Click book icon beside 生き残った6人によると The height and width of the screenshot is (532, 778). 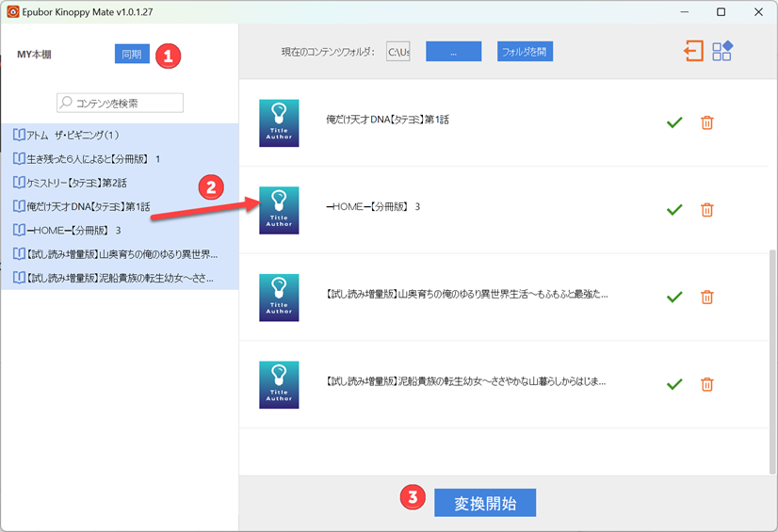coord(19,158)
